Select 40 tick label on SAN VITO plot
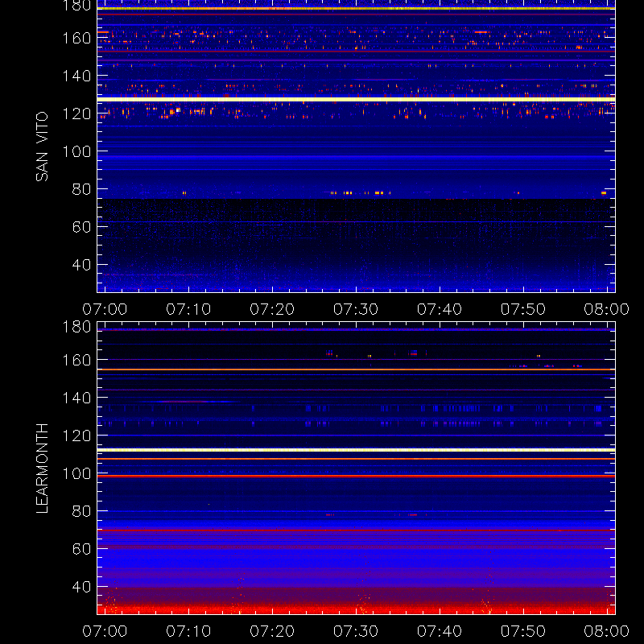 pos(81,265)
